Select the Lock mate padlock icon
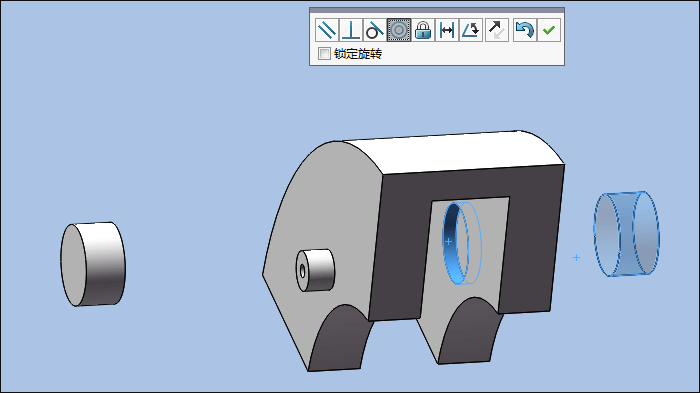 click(x=423, y=30)
